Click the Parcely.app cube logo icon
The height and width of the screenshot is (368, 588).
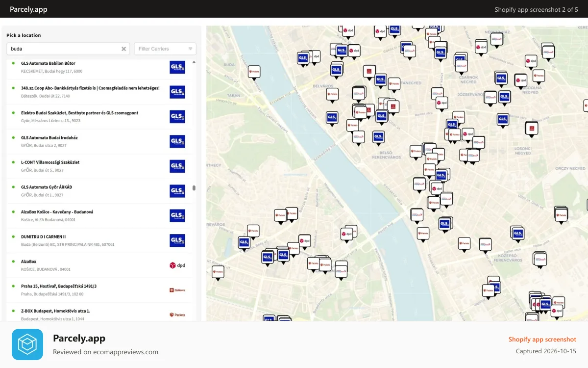pos(27,344)
